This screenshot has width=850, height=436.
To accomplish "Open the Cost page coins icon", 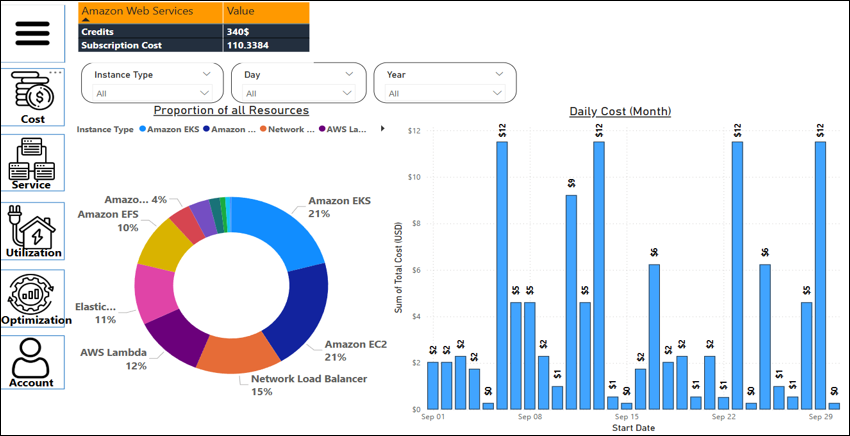I will pyautogui.click(x=33, y=93).
